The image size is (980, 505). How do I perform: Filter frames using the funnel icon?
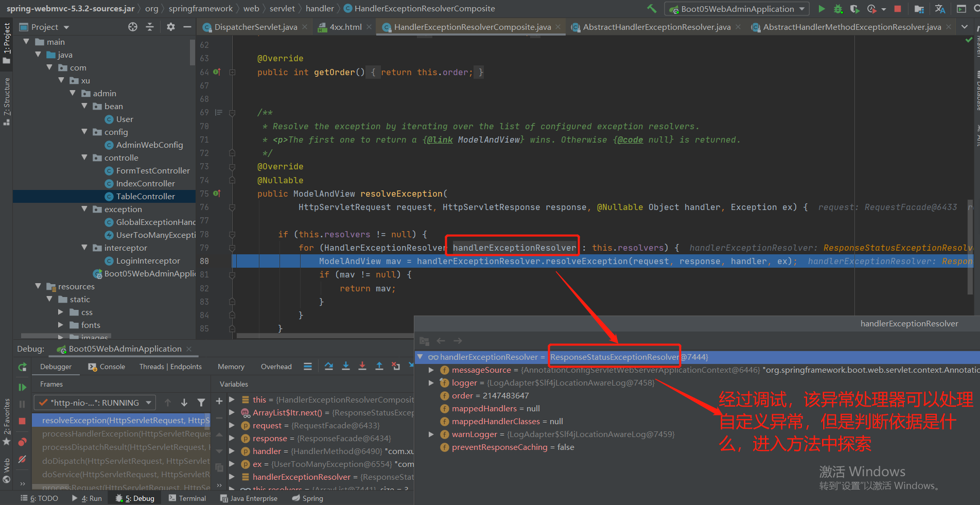tap(201, 403)
